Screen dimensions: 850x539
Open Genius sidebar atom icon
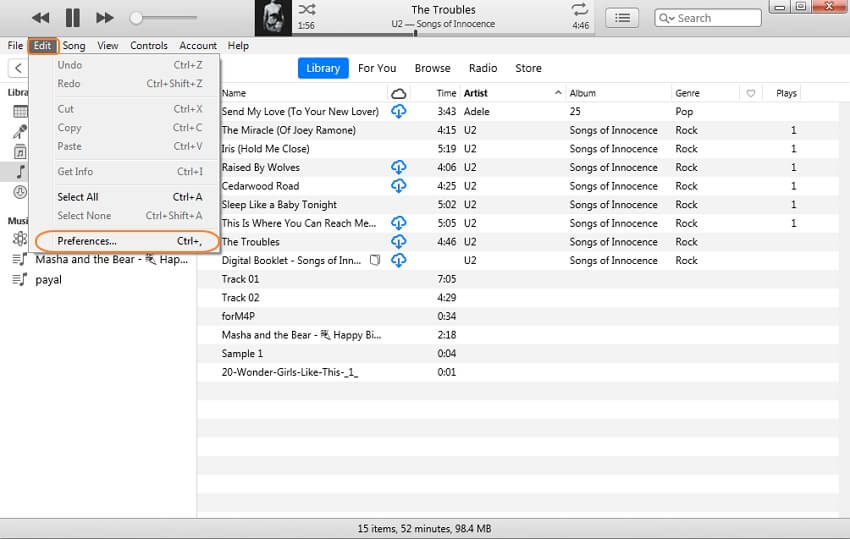point(20,239)
